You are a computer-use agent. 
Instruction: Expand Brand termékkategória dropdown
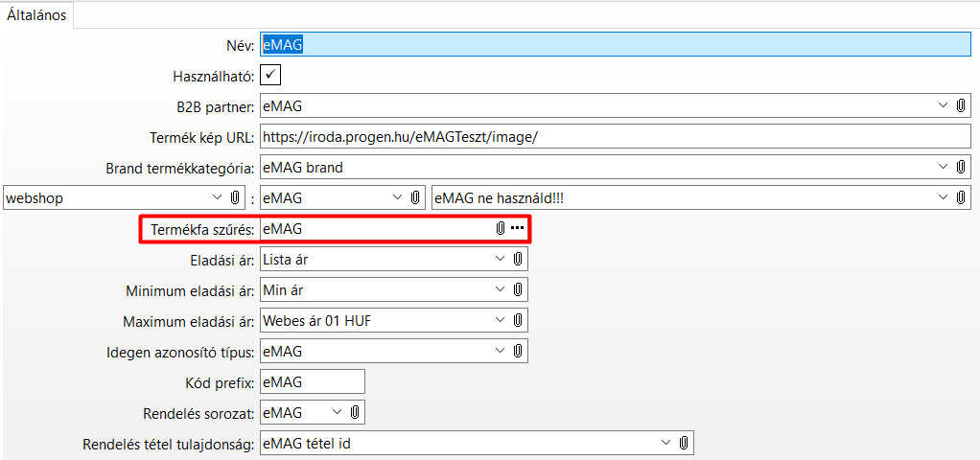click(944, 167)
